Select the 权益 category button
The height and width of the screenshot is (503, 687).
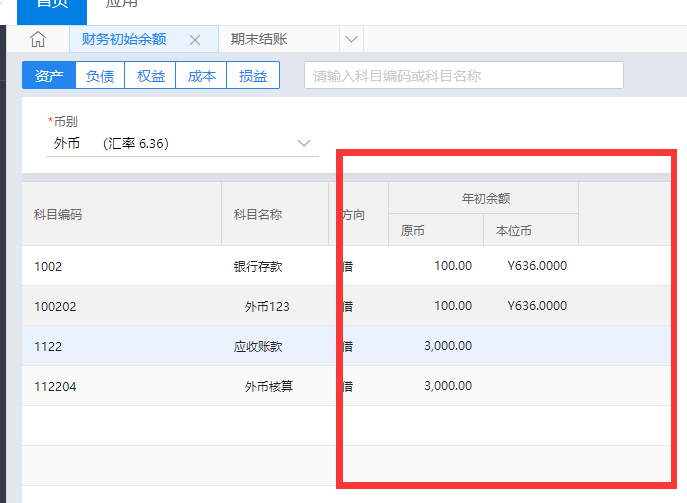(x=151, y=76)
